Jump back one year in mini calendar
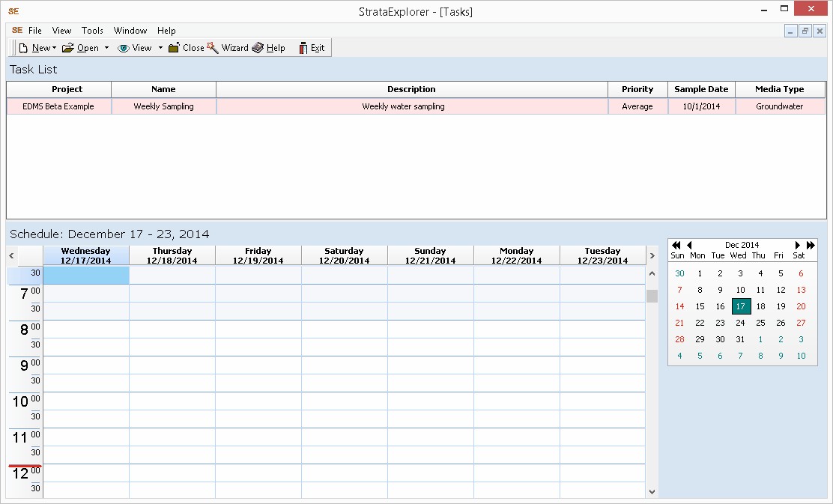 click(x=676, y=245)
